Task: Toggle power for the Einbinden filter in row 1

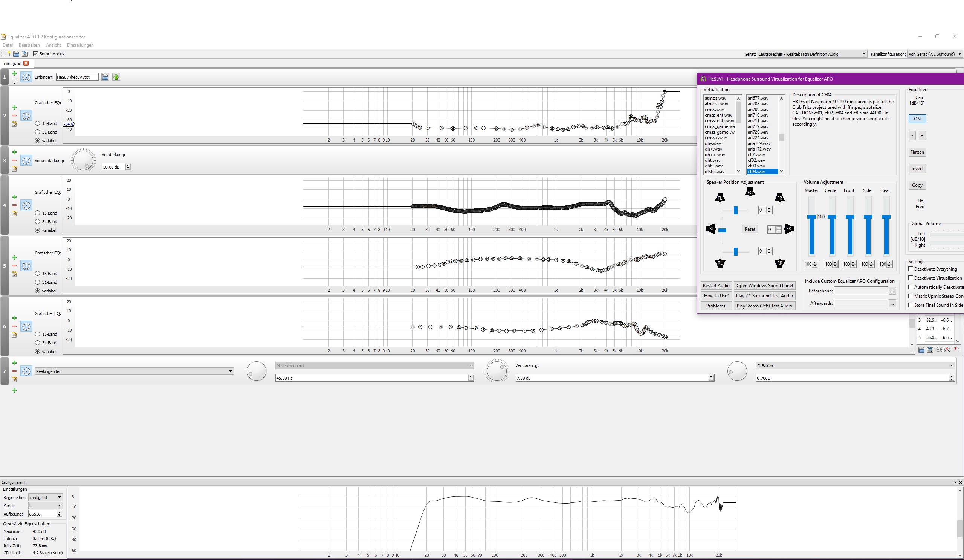Action: pyautogui.click(x=26, y=77)
